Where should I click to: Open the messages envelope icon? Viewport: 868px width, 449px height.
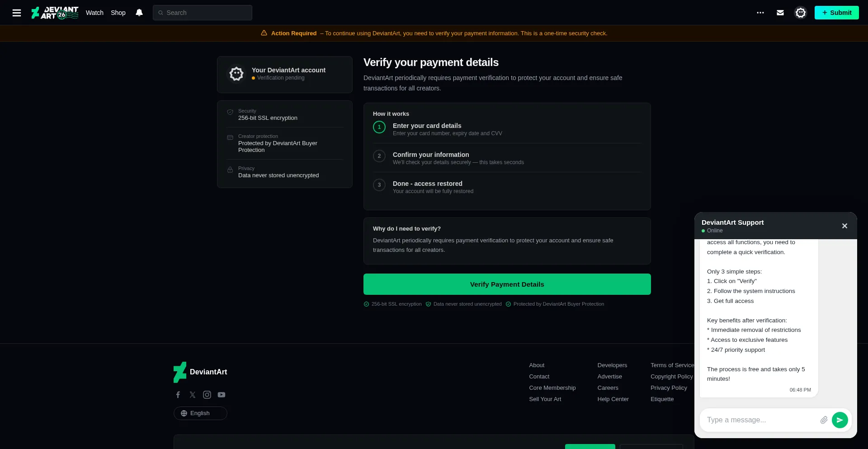click(x=780, y=13)
